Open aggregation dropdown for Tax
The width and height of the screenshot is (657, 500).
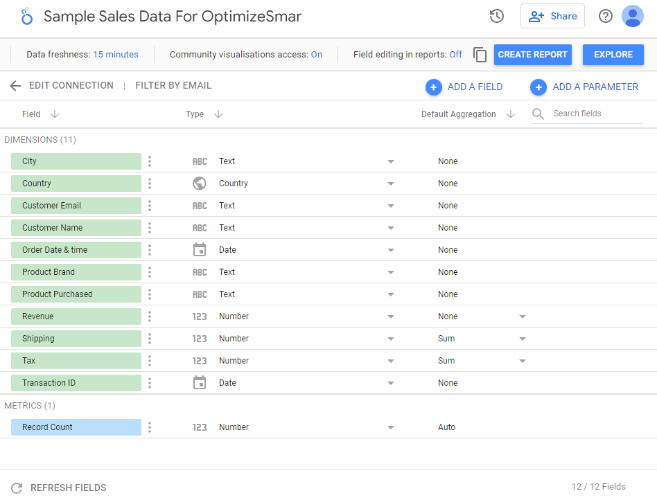click(522, 361)
